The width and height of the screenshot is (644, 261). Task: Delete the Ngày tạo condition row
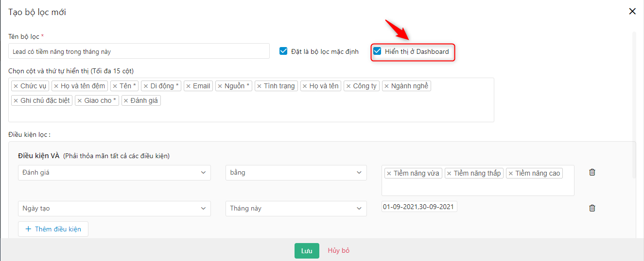click(592, 208)
